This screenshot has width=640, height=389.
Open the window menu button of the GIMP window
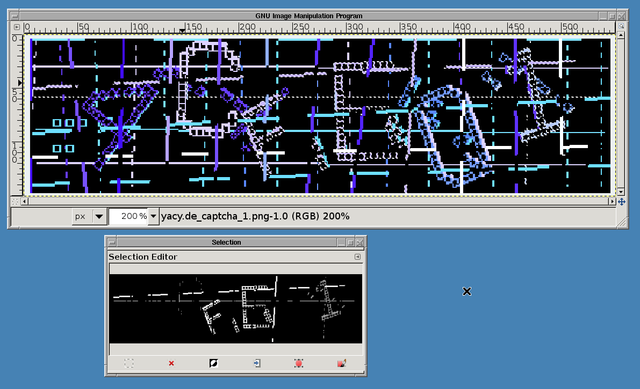(15, 16)
